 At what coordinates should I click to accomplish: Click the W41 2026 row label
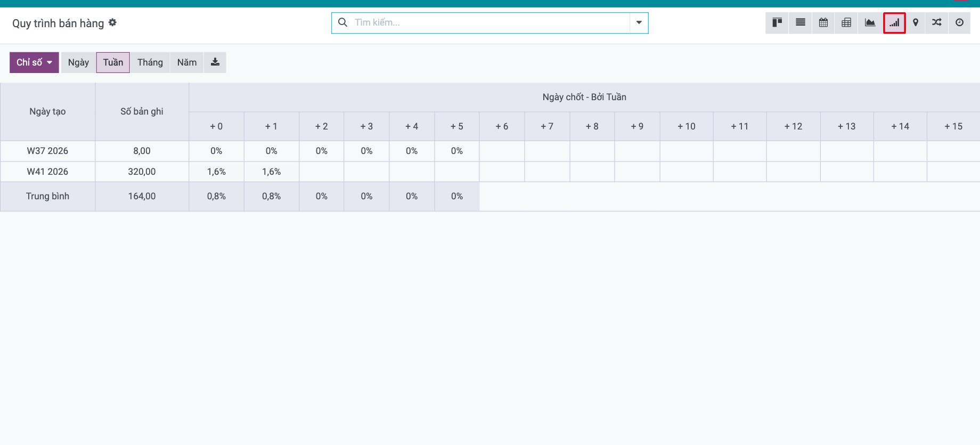tap(47, 172)
